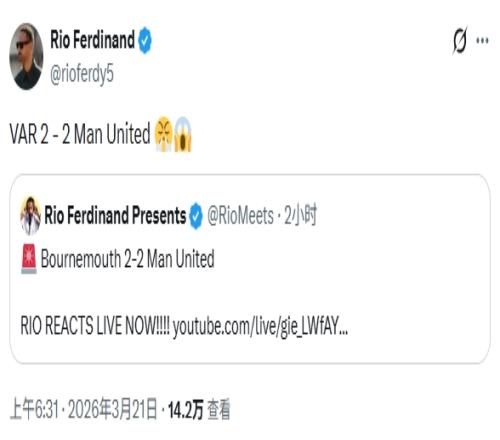Open the youtube.com/live link
This screenshot has width=500, height=440.
coord(260,327)
